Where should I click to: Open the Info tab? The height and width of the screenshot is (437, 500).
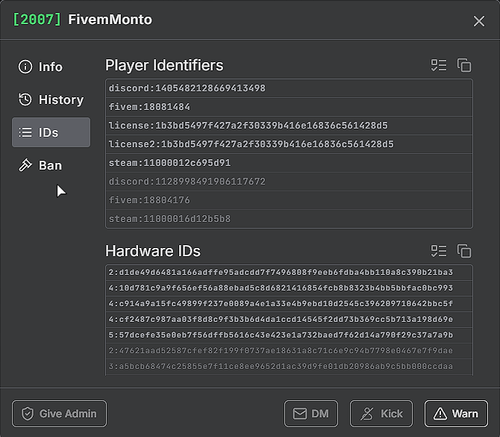[51, 67]
